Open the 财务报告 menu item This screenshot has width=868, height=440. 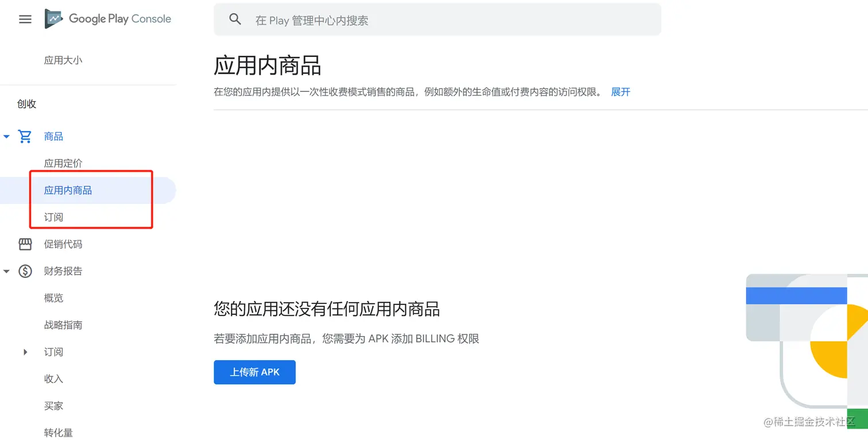click(63, 271)
